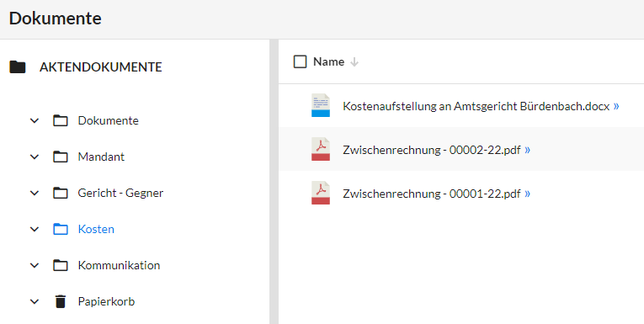
Task: Expand the Papierkorb chevron
Action: [x=35, y=301]
